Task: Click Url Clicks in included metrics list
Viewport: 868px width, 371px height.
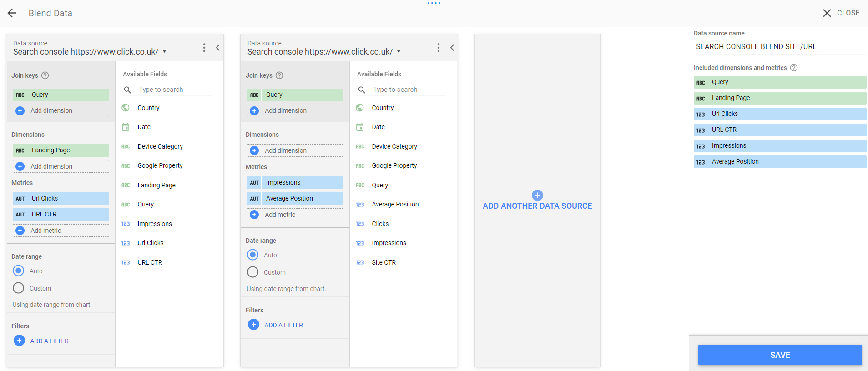Action: click(x=780, y=114)
